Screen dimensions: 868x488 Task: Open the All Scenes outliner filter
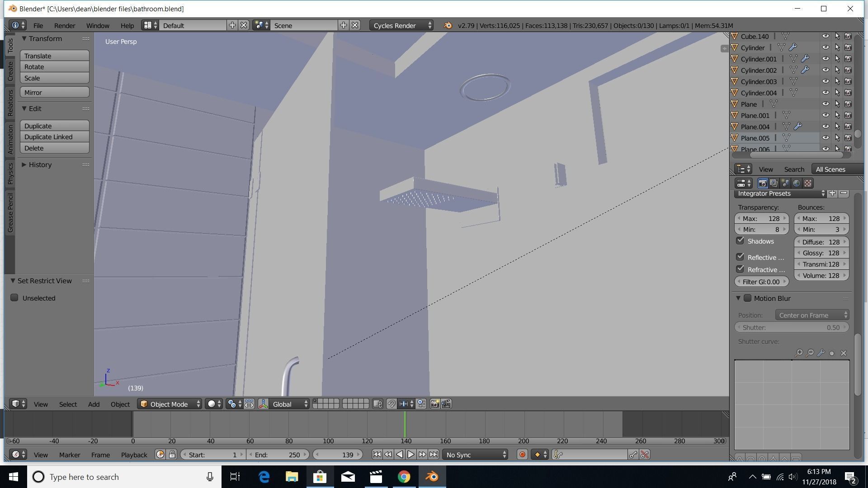(837, 169)
